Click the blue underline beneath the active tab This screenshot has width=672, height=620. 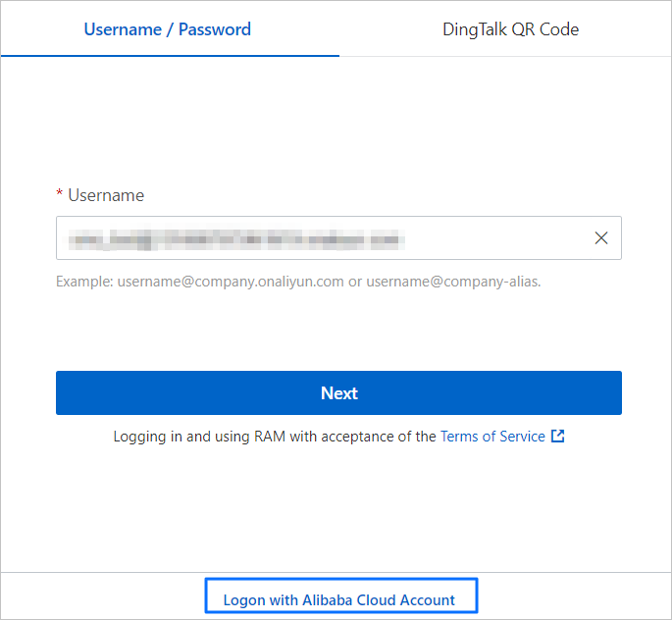(170, 55)
